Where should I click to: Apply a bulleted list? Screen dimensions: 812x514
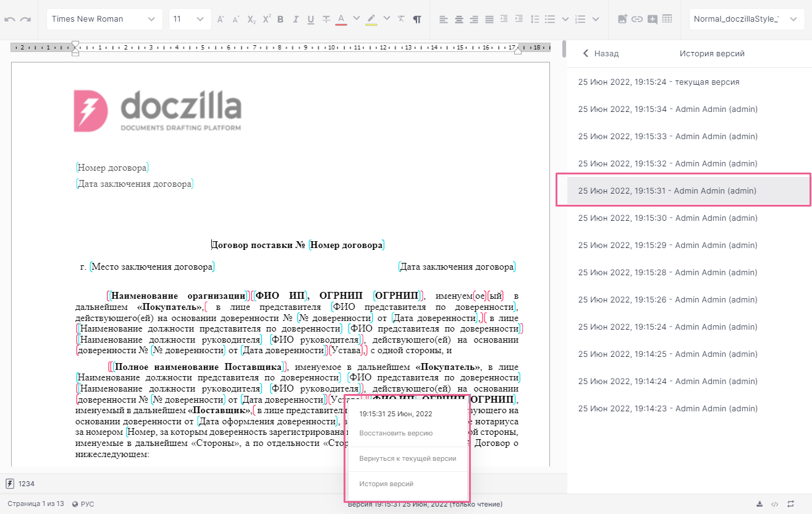(550, 19)
